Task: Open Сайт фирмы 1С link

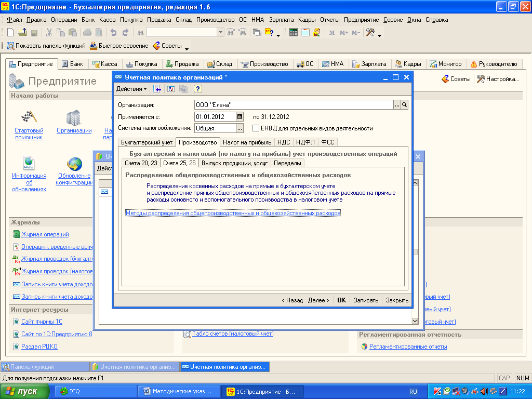Action: point(42,322)
